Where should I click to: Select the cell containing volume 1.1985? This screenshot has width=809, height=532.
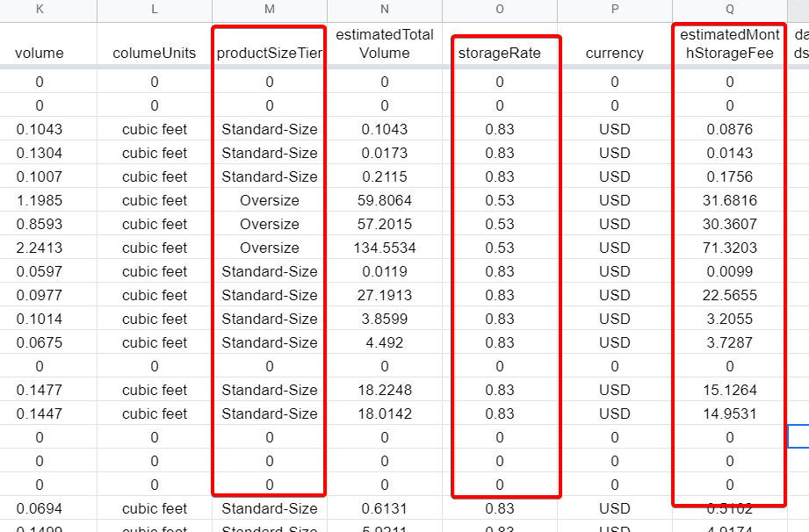[40, 200]
